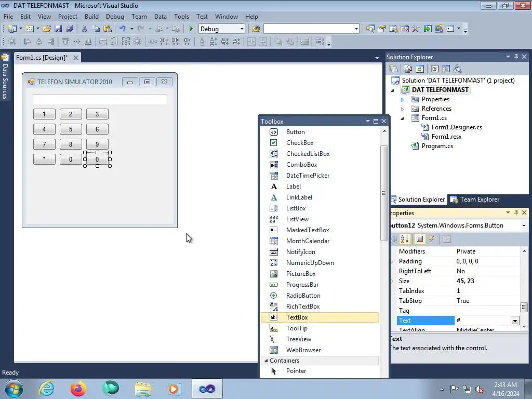This screenshot has height=399, width=532.
Task: Open Firefox from the Windows taskbar
Action: pos(78,389)
